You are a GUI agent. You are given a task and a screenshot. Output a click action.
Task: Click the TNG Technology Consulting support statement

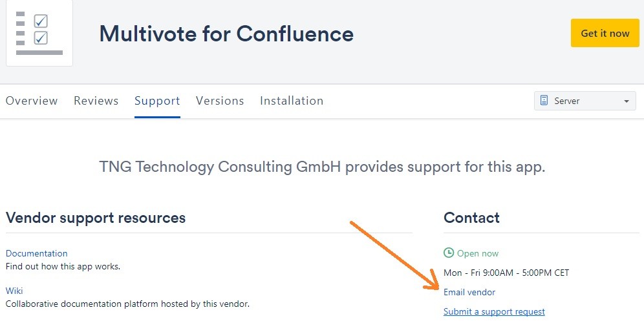(322, 167)
